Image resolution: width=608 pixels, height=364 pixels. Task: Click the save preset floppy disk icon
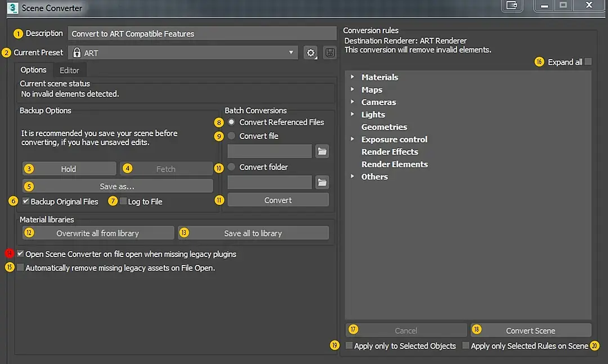click(329, 53)
